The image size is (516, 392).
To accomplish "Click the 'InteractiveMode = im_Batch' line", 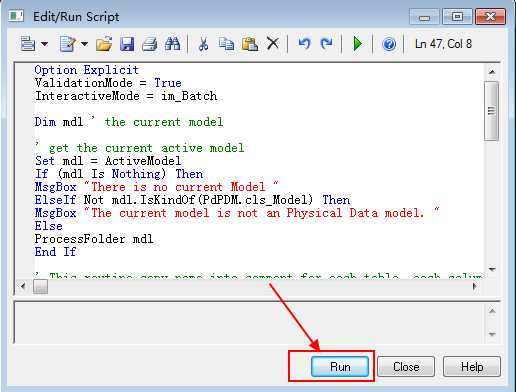I will click(x=126, y=96).
